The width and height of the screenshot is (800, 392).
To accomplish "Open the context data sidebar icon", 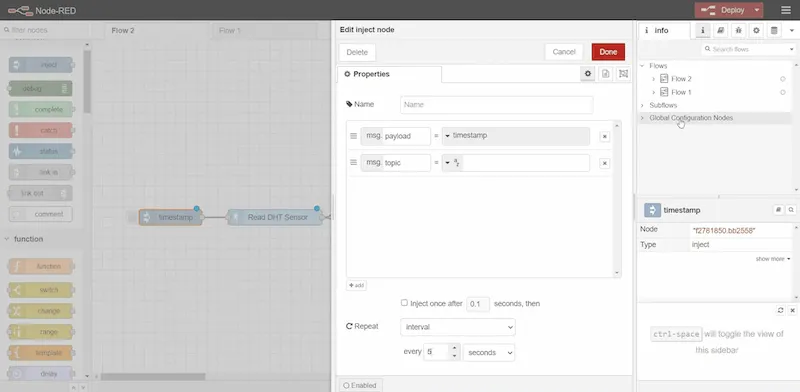I will pyautogui.click(x=774, y=31).
